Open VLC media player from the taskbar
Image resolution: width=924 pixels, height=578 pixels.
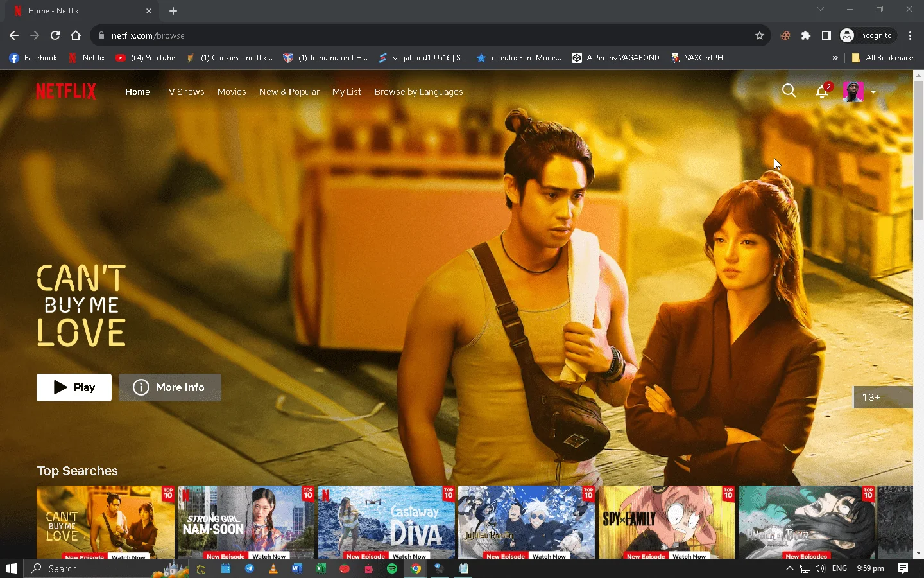[273, 568]
